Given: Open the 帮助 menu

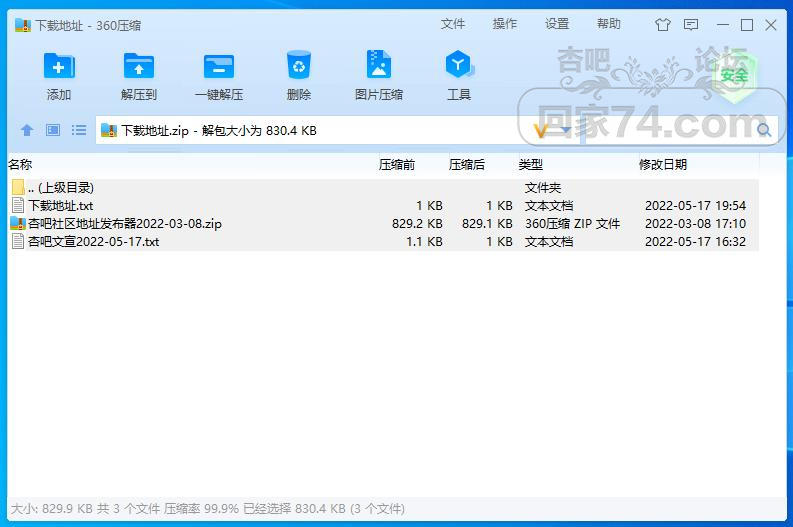Looking at the screenshot, I should pos(608,24).
